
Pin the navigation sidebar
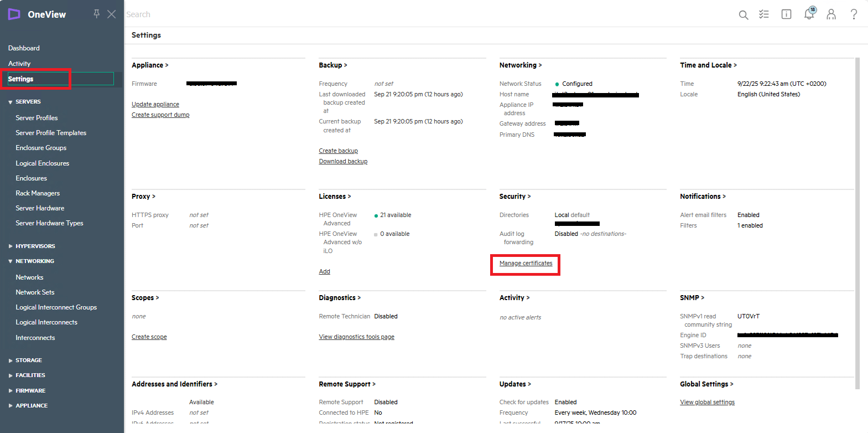pos(97,14)
